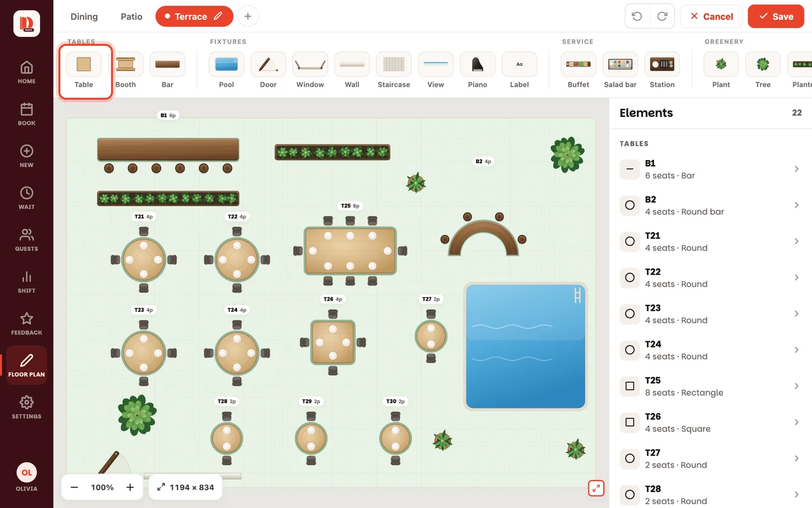Add a new floor area tab

coord(248,16)
